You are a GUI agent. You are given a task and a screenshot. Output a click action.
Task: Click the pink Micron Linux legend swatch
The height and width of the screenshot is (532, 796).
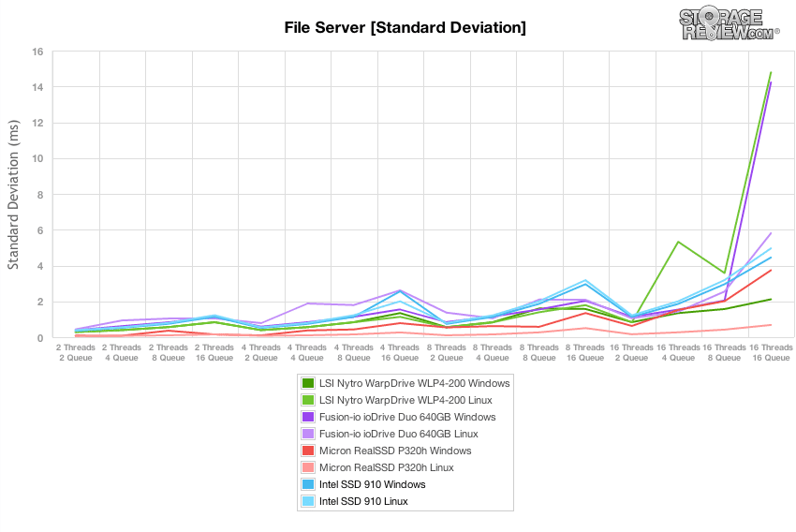[308, 467]
